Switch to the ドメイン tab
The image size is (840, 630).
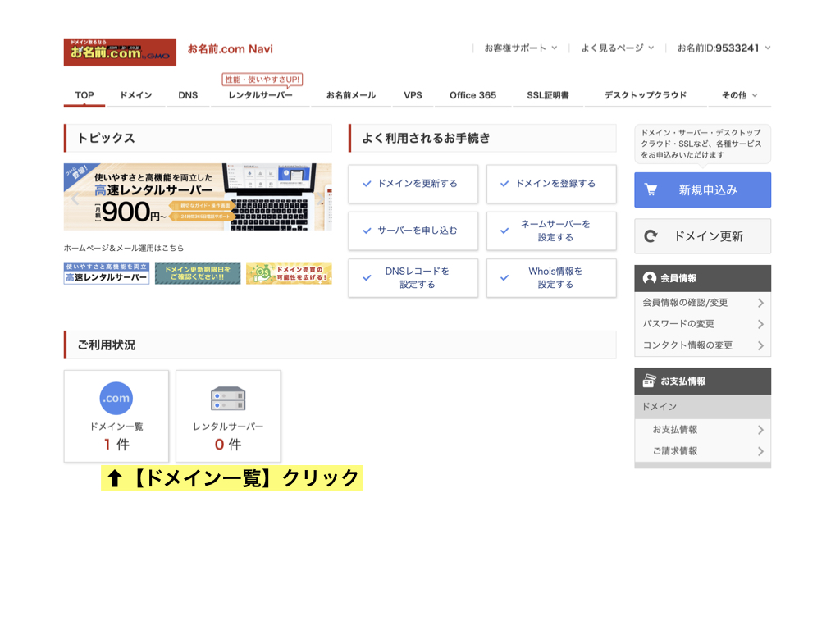[136, 95]
